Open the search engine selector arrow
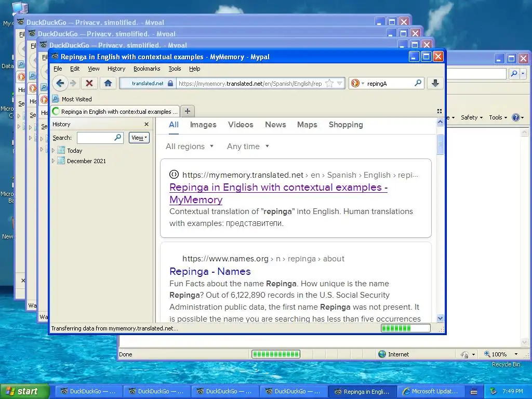Screen dimensions: 532x399 coord(363,84)
